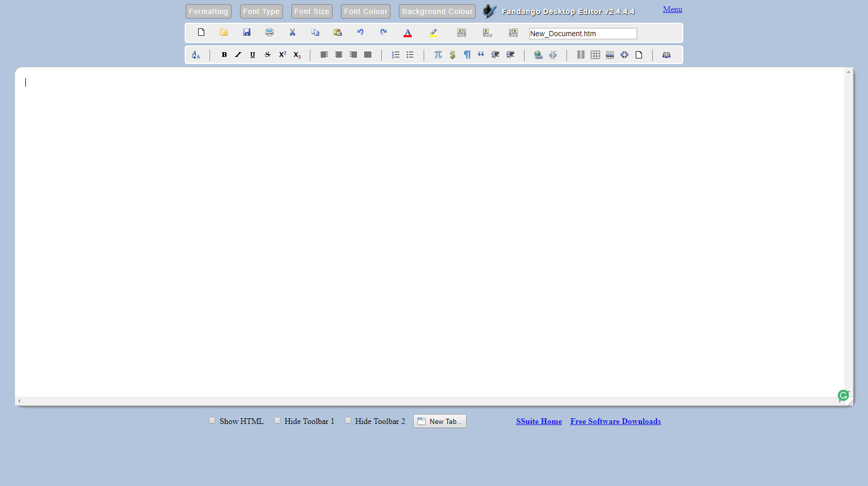Image resolution: width=868 pixels, height=486 pixels.
Task: Click the Cut scissors icon
Action: tap(292, 33)
